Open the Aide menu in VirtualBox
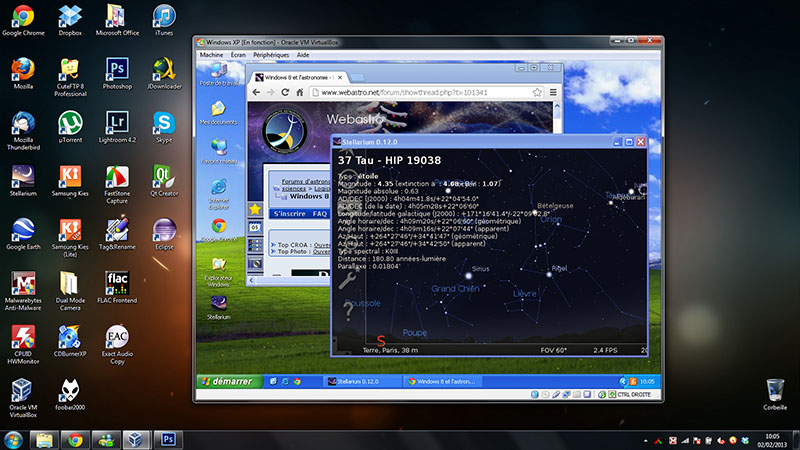The height and width of the screenshot is (450, 800). pos(303,55)
